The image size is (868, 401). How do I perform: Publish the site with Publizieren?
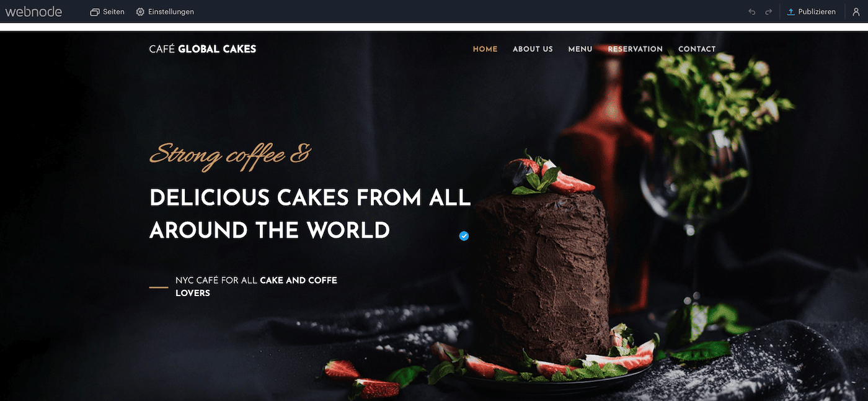click(811, 12)
